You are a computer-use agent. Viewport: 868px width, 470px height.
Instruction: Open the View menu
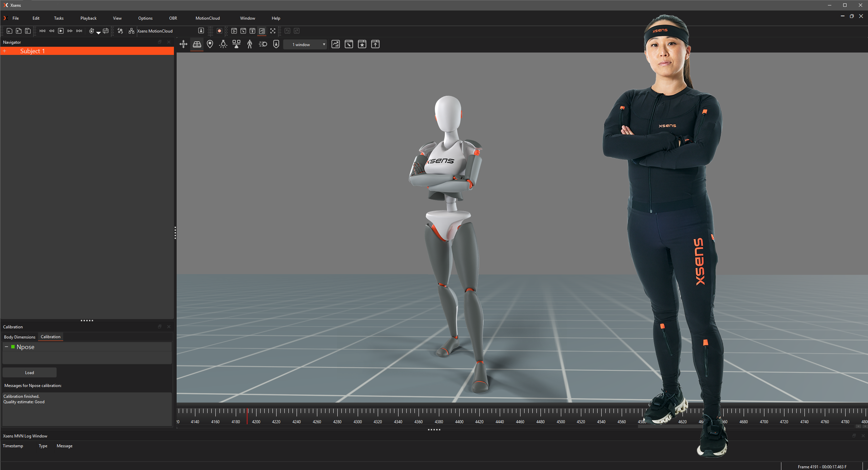(x=117, y=18)
